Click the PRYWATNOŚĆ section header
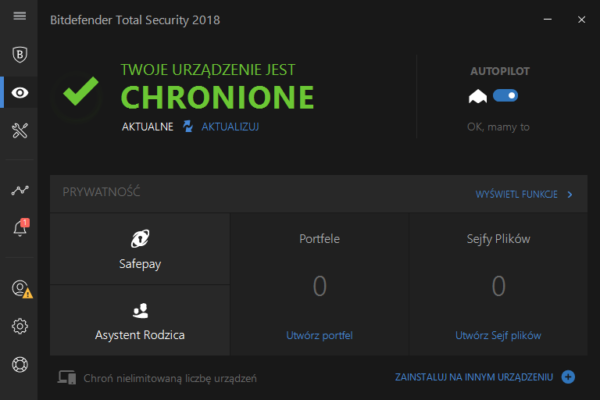This screenshot has height=400, width=600. (101, 192)
